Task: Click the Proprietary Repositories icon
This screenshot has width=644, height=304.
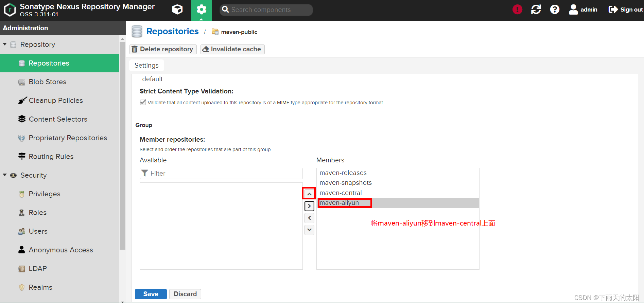Action: point(22,138)
